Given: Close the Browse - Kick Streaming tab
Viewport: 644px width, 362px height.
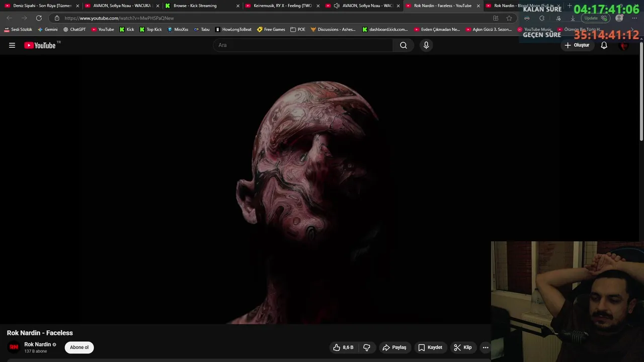Looking at the screenshot, I should (238, 6).
